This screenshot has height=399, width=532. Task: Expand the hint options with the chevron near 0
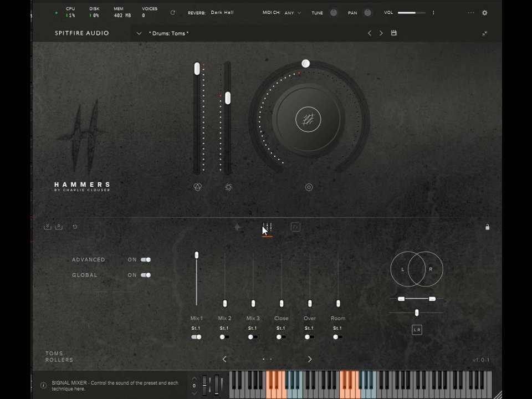194,392
